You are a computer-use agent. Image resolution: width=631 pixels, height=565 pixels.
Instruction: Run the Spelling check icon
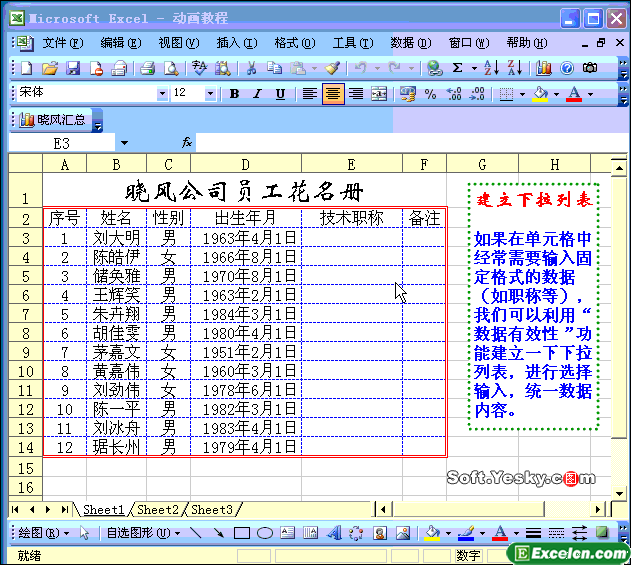tap(200, 68)
